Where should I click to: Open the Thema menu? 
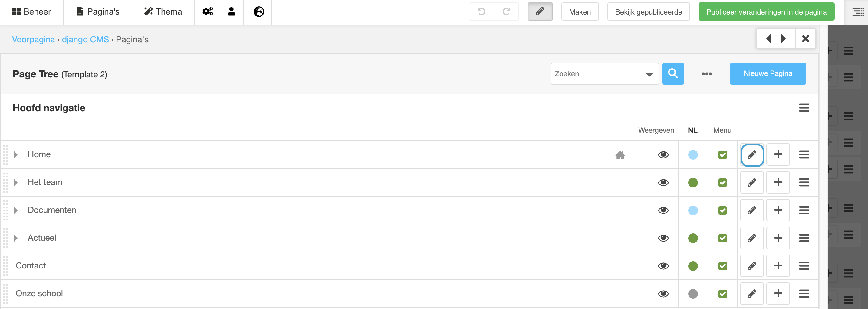pyautogui.click(x=163, y=12)
